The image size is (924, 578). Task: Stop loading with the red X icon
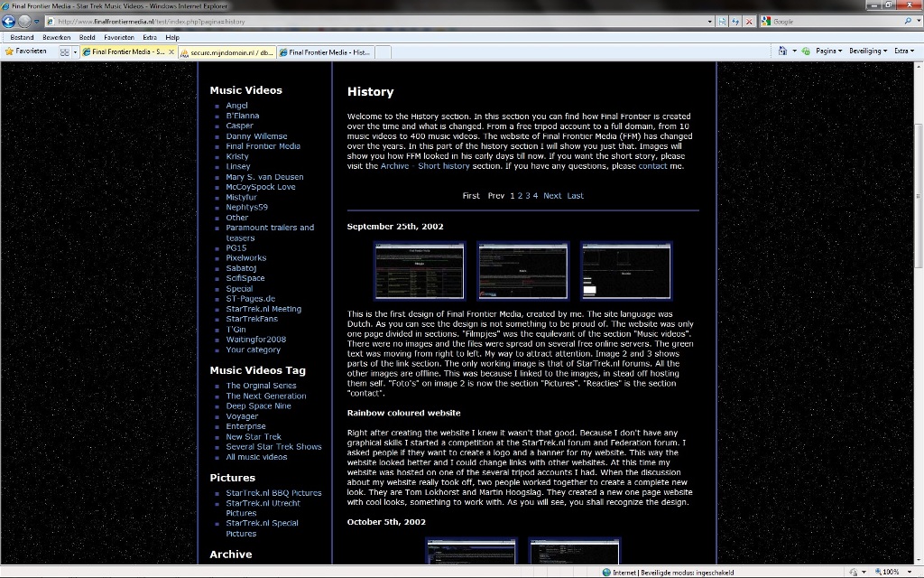tap(749, 22)
